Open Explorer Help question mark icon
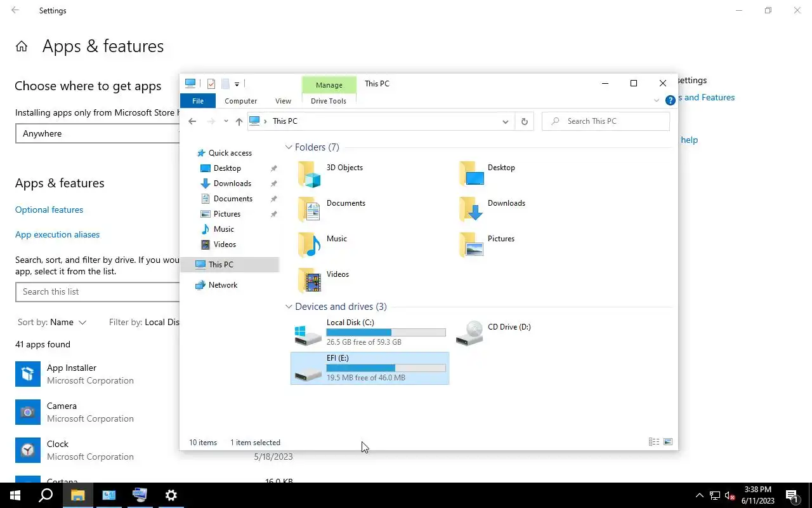Screen dimensions: 812x508 pos(670,100)
